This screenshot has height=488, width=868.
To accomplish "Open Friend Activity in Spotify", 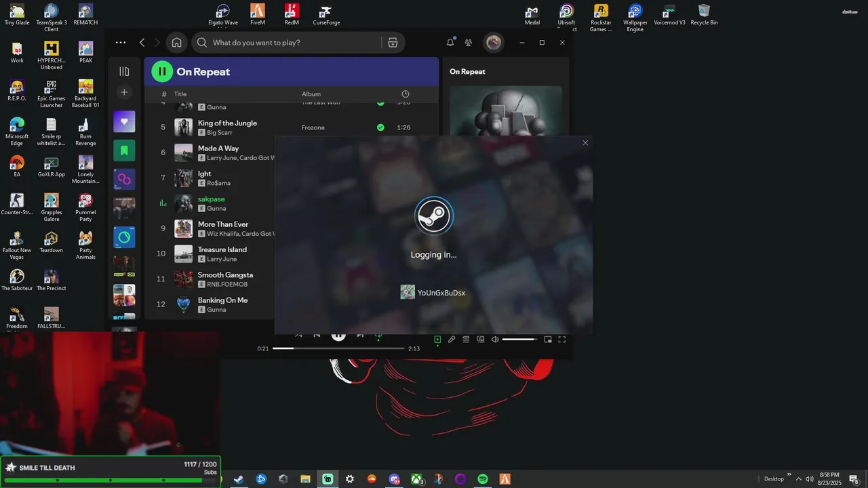I will [x=468, y=42].
